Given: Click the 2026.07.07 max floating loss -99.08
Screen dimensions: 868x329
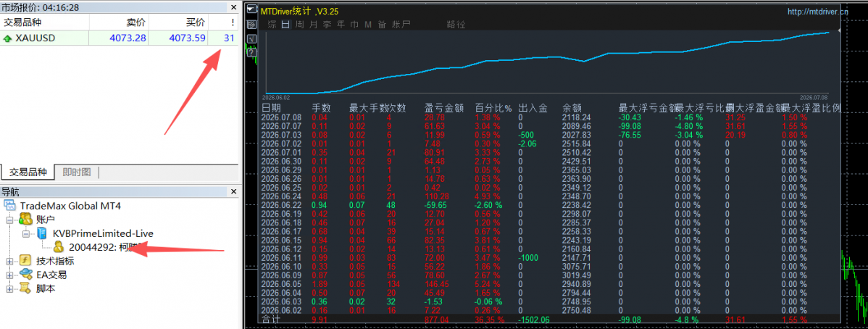Looking at the screenshot, I should pyautogui.click(x=630, y=126).
